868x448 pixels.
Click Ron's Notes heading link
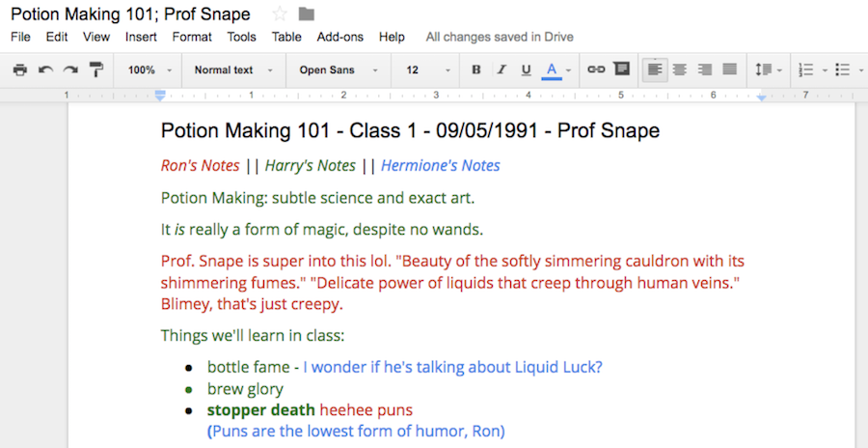[201, 166]
